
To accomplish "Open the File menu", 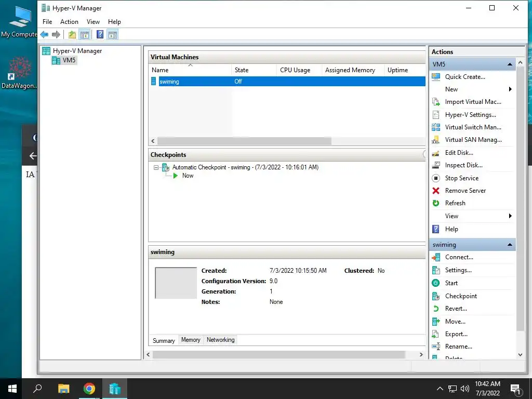I will click(47, 22).
